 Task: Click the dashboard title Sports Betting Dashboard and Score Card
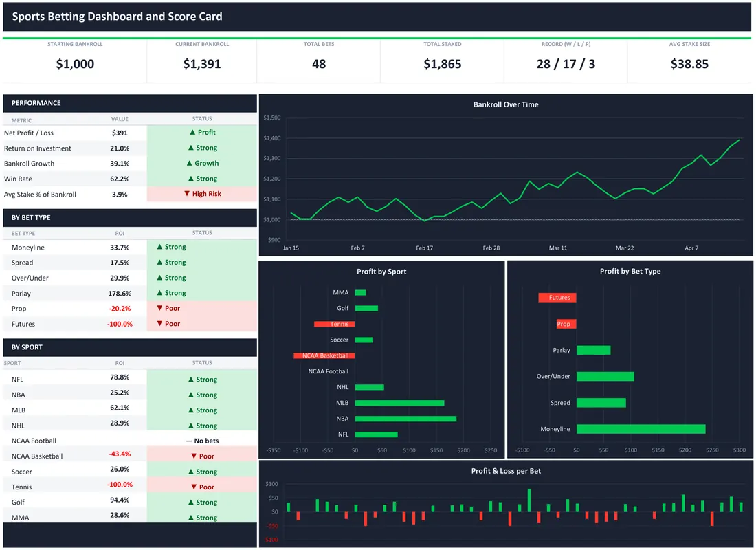tap(117, 16)
